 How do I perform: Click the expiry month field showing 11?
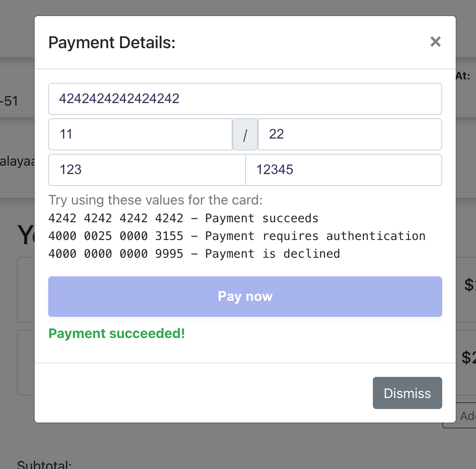[x=140, y=134]
